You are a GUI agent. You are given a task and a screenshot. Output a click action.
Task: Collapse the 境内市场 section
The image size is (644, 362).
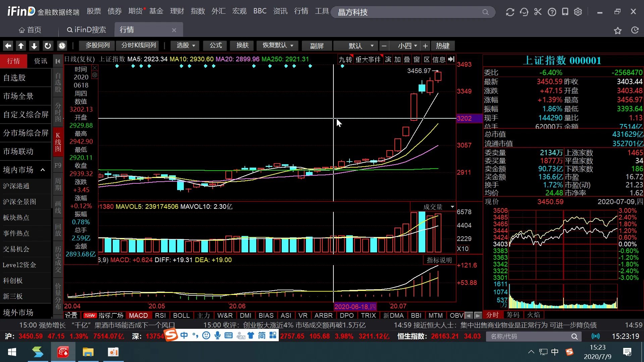pyautogui.click(x=43, y=170)
